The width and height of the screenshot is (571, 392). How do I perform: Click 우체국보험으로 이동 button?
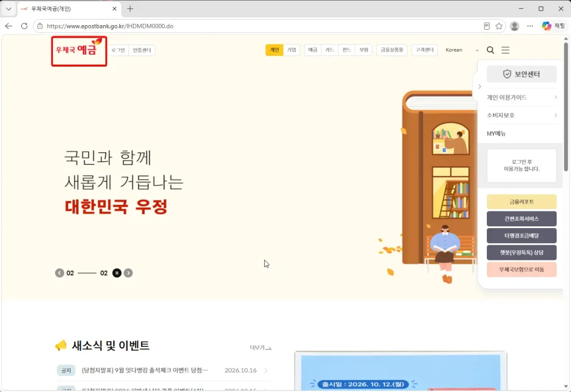click(x=521, y=269)
